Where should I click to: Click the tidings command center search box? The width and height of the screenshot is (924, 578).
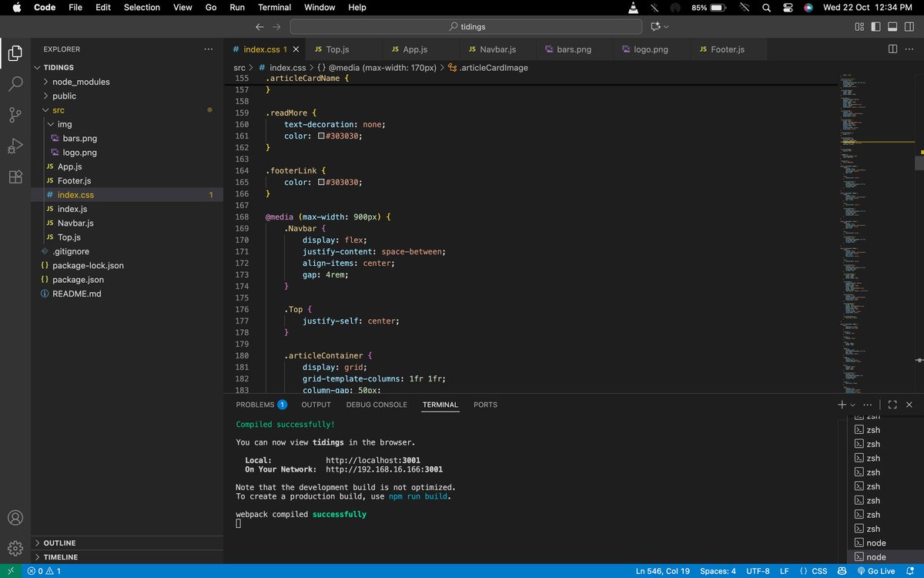tap(466, 26)
